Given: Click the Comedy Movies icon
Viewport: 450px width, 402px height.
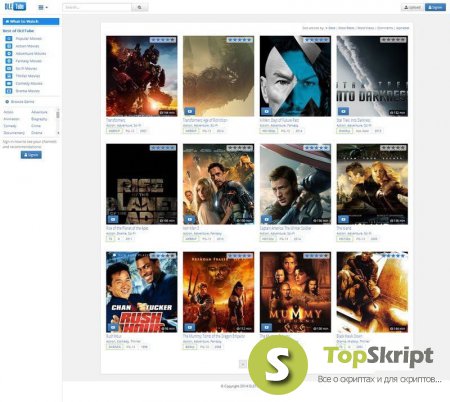Looking at the screenshot, I should (9, 83).
